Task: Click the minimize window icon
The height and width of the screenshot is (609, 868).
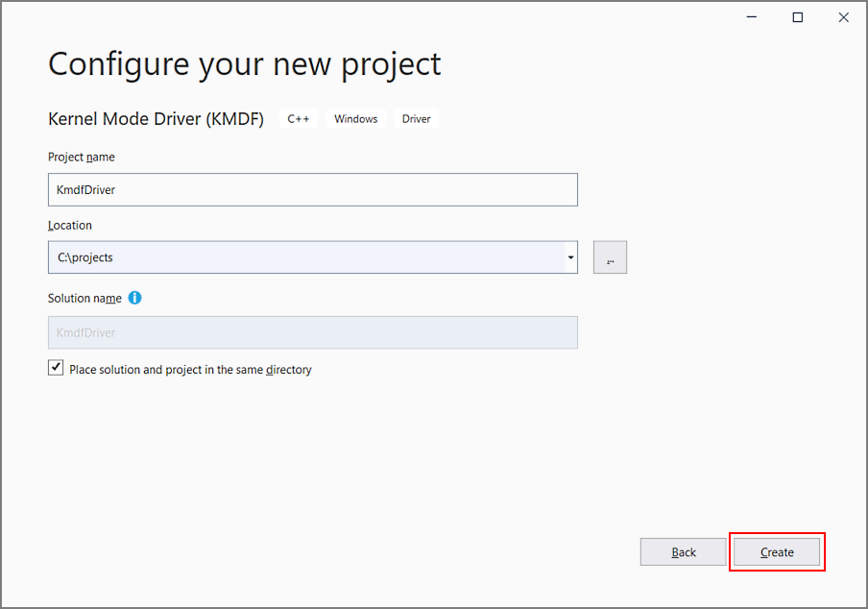Action: (751, 16)
